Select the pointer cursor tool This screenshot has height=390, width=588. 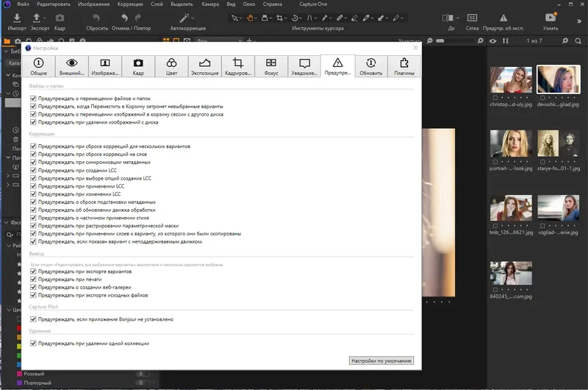(x=234, y=18)
